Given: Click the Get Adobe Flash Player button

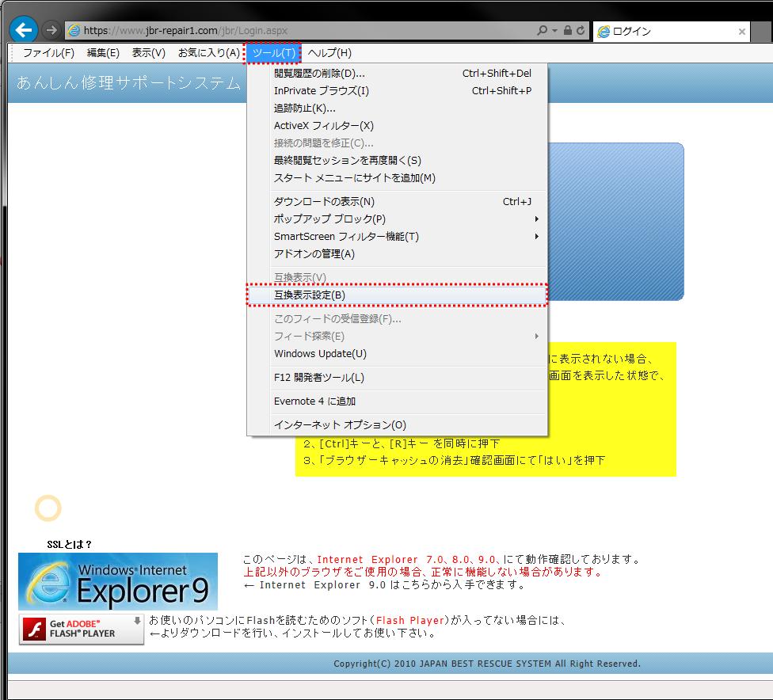Looking at the screenshot, I should coord(82,630).
